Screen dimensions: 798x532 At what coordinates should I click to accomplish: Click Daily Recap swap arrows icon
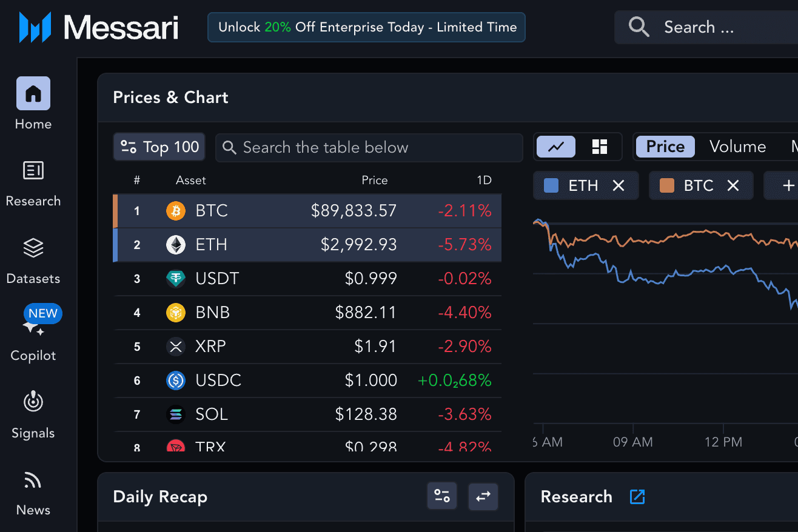tap(483, 497)
